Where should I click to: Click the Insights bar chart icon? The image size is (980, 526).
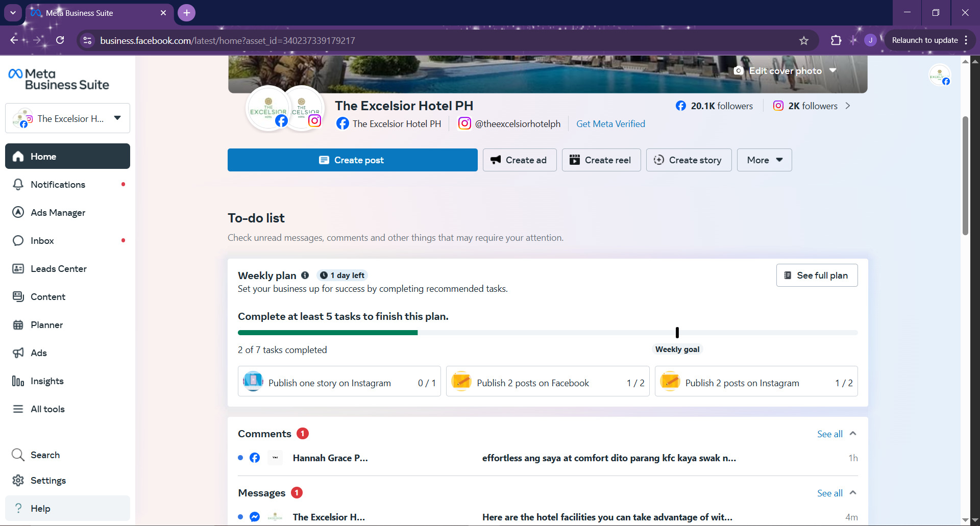(18, 381)
